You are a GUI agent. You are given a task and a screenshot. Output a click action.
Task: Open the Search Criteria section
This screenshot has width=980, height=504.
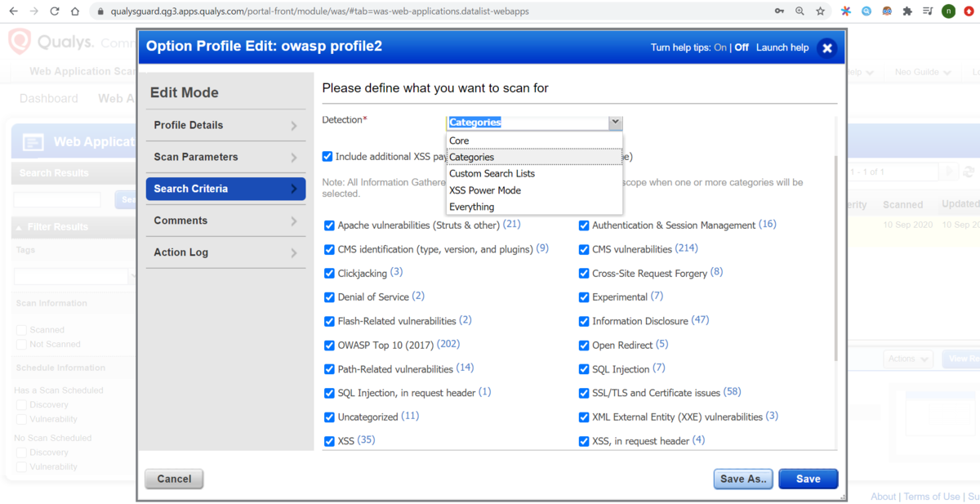(225, 189)
